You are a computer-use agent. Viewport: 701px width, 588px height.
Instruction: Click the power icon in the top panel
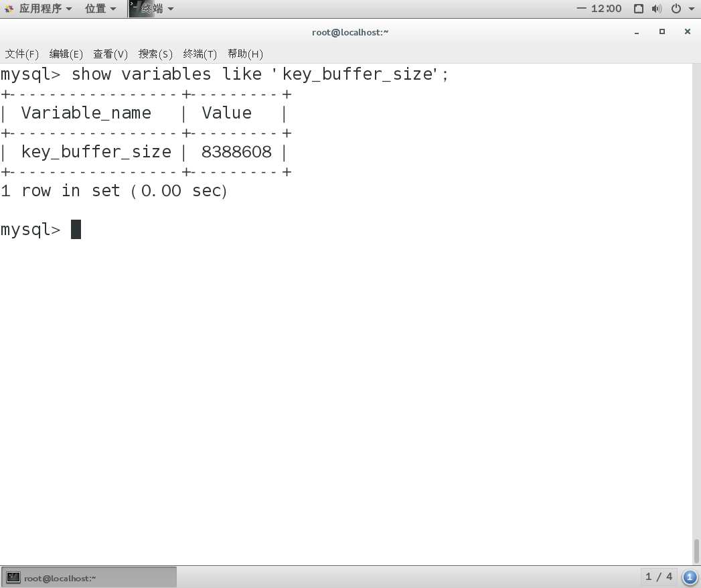(x=674, y=9)
